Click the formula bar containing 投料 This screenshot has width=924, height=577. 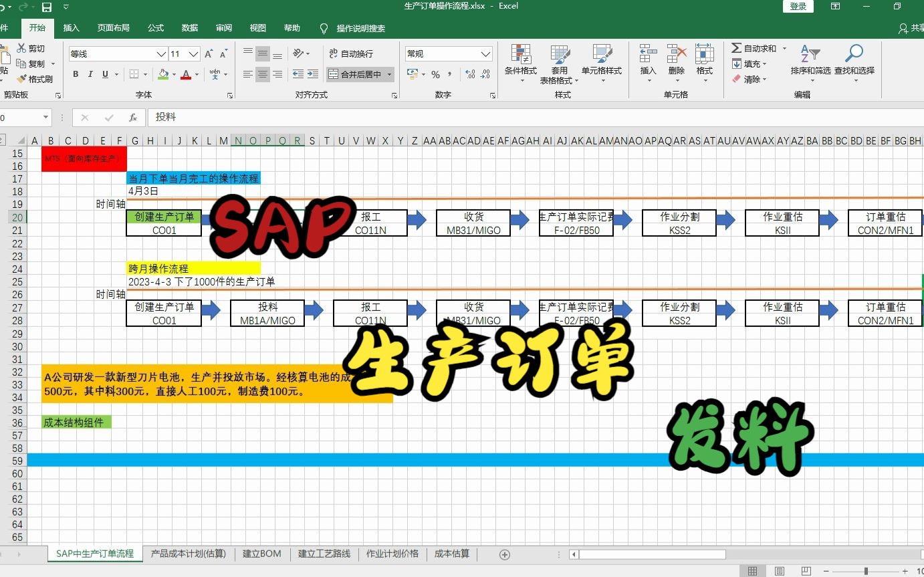(x=535, y=117)
